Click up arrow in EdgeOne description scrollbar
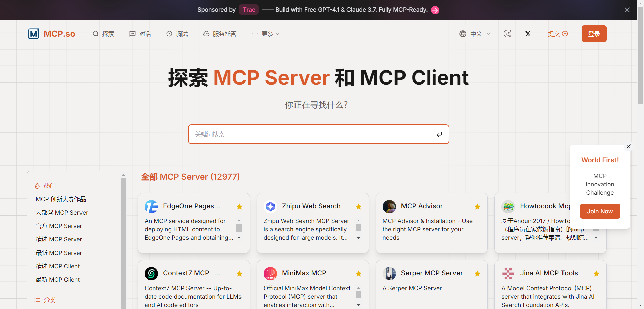 [x=239, y=221]
